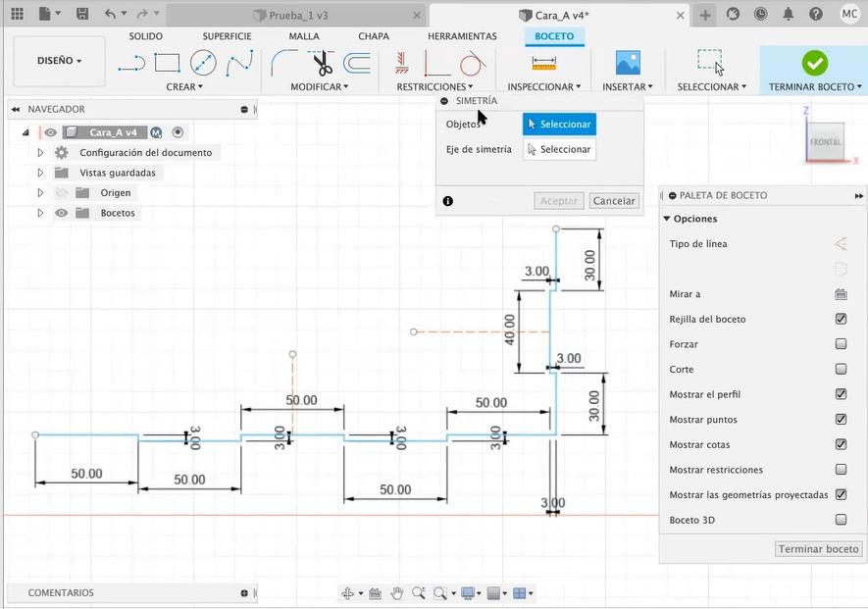Click the Undo arrow
The image size is (868, 609).
click(x=111, y=14)
